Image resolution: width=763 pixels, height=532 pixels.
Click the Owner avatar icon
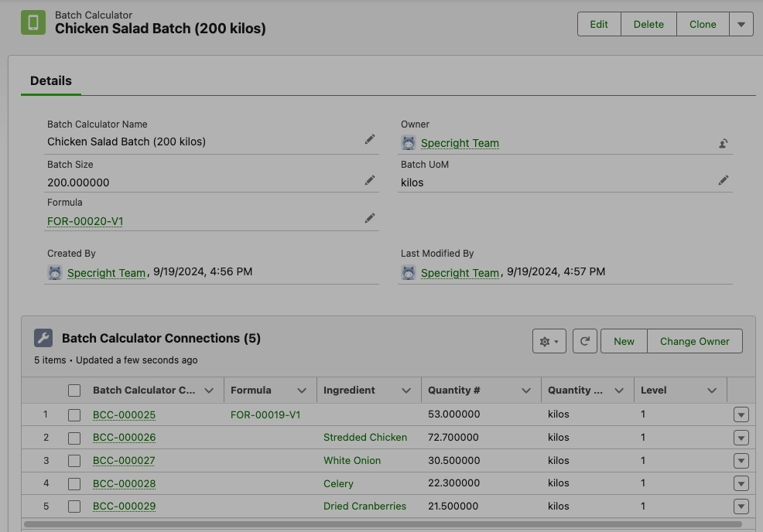(x=409, y=143)
